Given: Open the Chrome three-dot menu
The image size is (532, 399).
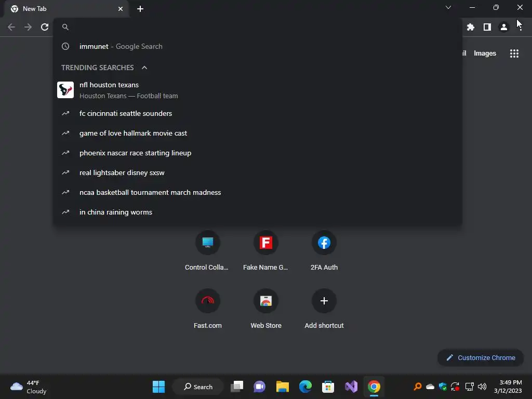Looking at the screenshot, I should [521, 27].
